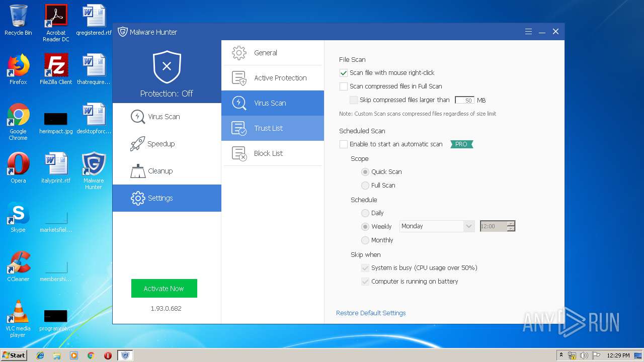Choose the Weekly schedule option

point(365,227)
